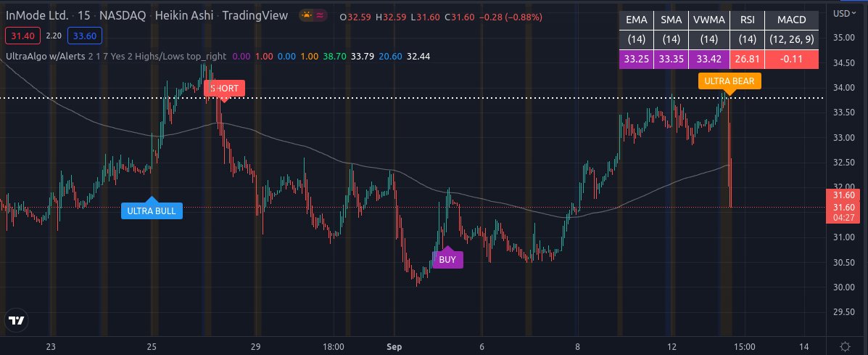
Task: Click the RSI header cell in table
Action: point(747,20)
